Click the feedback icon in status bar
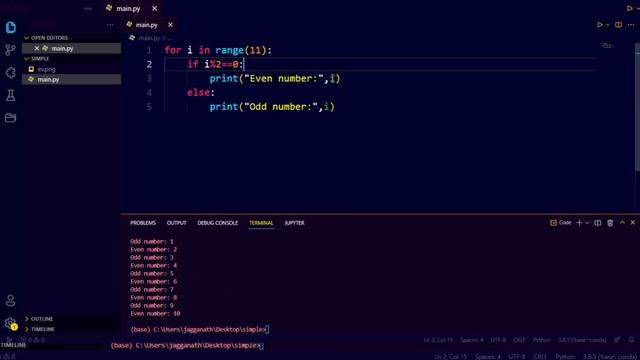The width and height of the screenshot is (640, 360). click(x=618, y=340)
